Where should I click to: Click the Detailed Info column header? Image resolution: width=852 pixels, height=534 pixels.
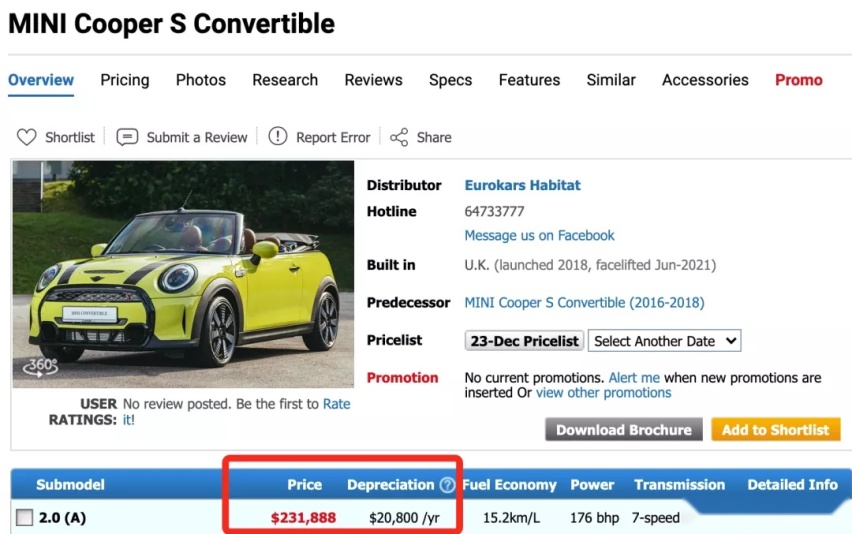pos(792,485)
